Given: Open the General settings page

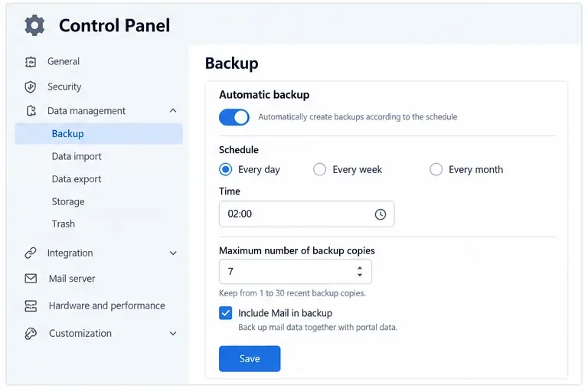Looking at the screenshot, I should click(x=64, y=61).
